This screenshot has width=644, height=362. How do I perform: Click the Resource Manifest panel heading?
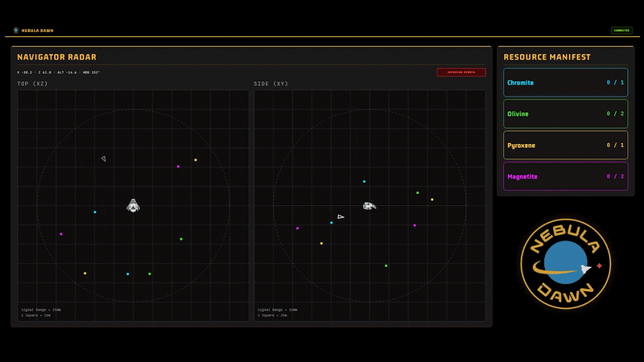tap(547, 57)
